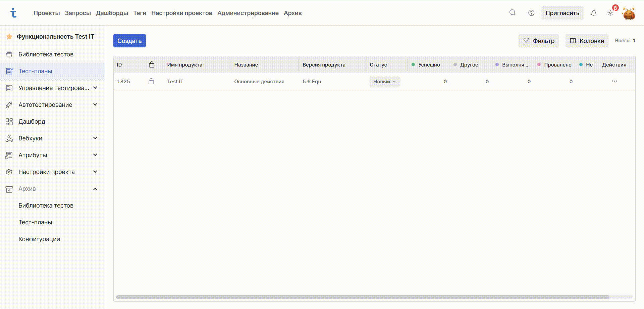Select the Дашборд sidebar icon
Viewport: 644px width, 309px height.
[x=9, y=121]
